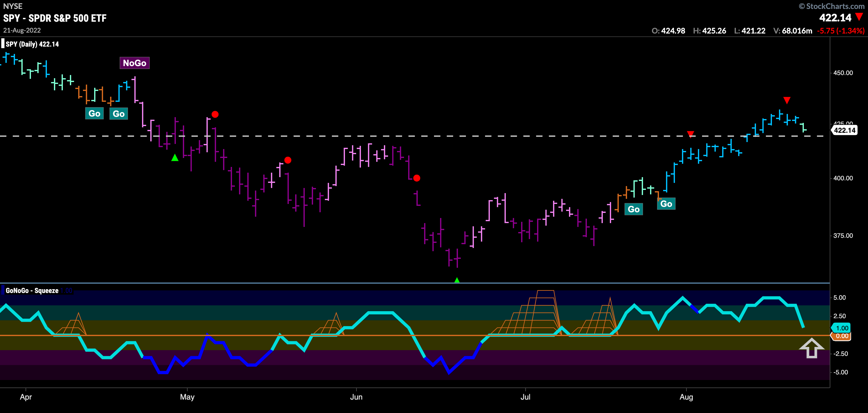Click the V: 68.016m volume value
The image size is (868, 413).
click(793, 31)
